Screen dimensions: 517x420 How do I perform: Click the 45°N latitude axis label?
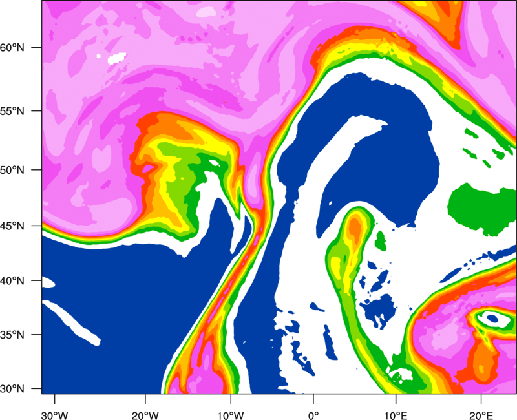pyautogui.click(x=12, y=226)
